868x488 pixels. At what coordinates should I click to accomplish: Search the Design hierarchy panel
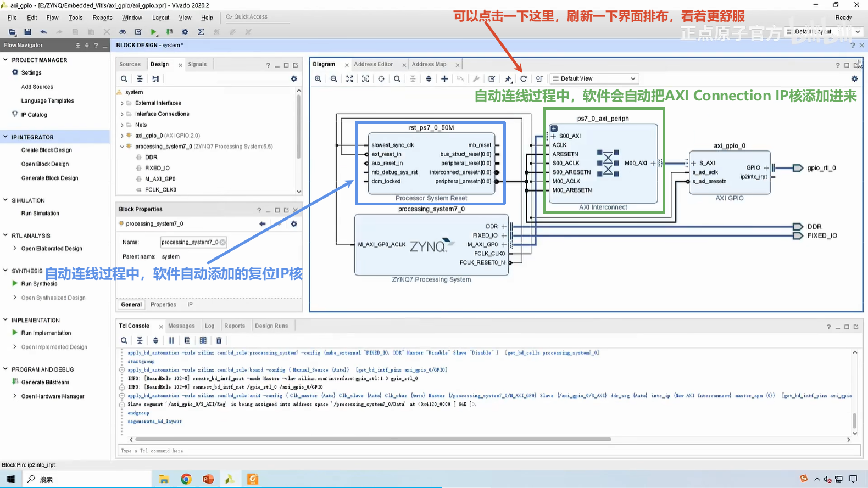point(124,79)
